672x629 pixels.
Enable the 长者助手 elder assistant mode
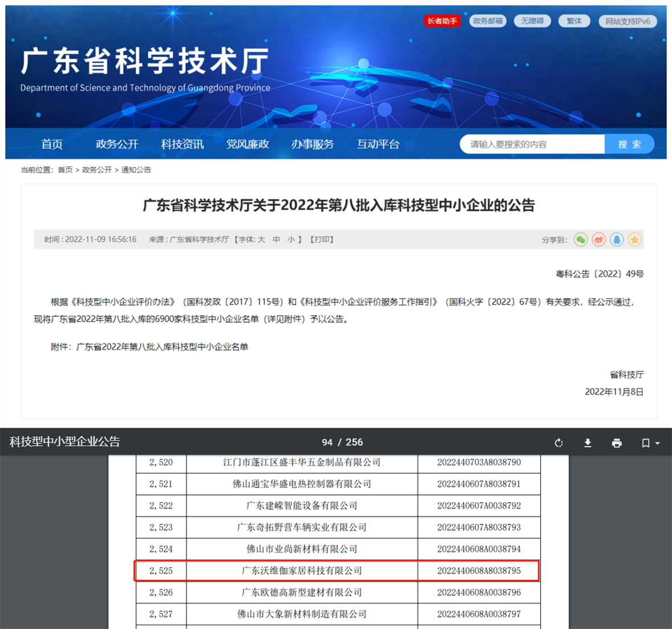[442, 21]
